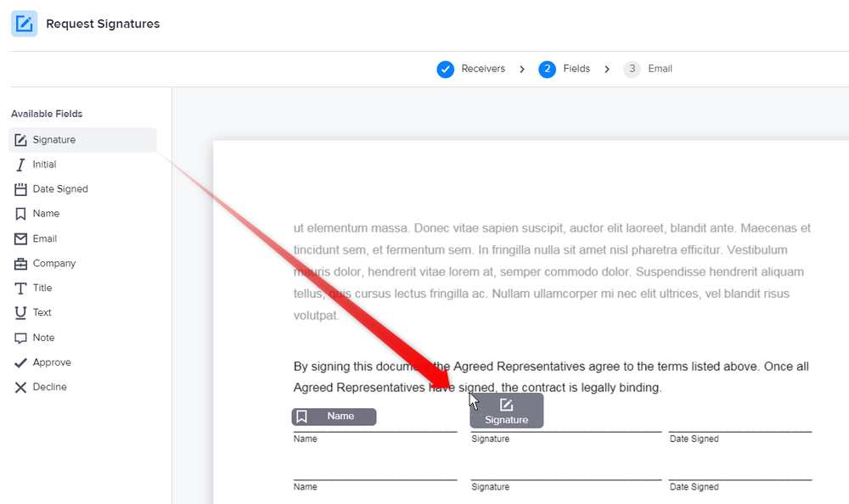Click the chevron after Fields
Screen dimensions: 849x504
(x=607, y=70)
